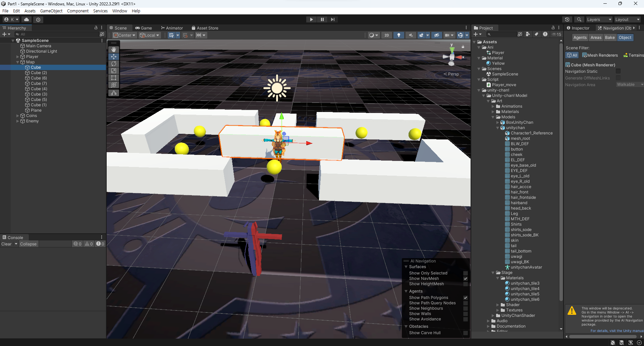The height and width of the screenshot is (346, 644).
Task: Toggle scene lighting bulb
Action: coord(398,35)
